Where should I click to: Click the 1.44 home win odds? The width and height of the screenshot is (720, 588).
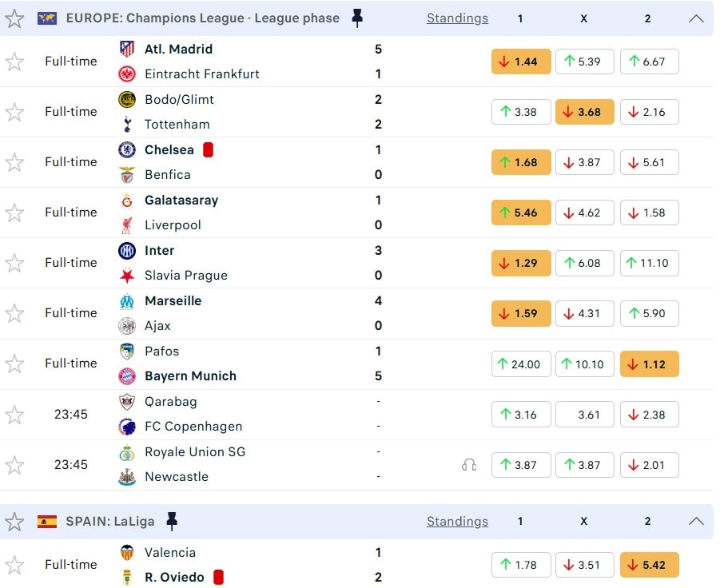coord(521,62)
